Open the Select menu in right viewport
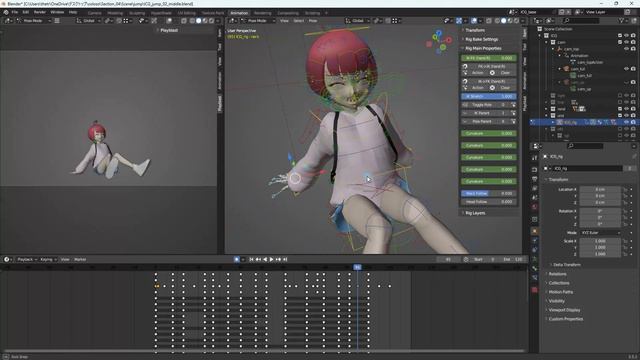This screenshot has height=360, width=640. [x=299, y=20]
